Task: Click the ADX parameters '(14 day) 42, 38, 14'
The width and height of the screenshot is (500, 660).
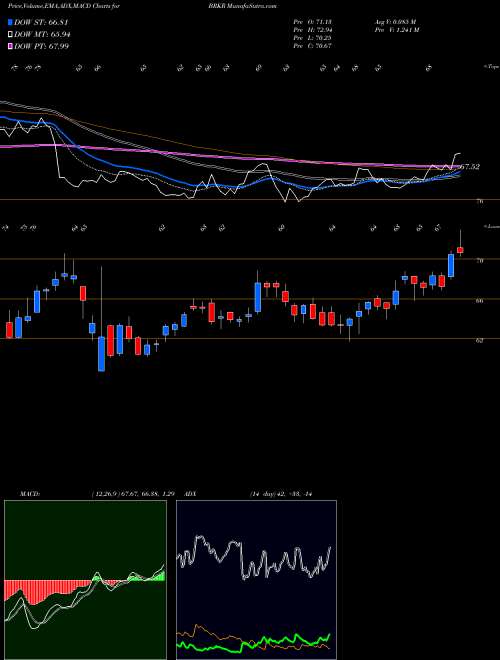Action: pos(280,494)
